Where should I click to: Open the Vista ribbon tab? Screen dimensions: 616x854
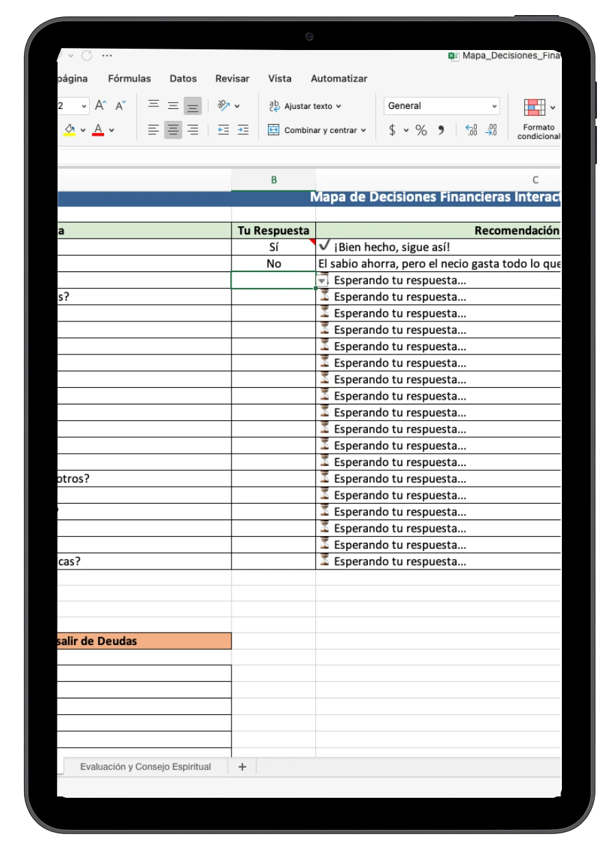[x=280, y=79]
